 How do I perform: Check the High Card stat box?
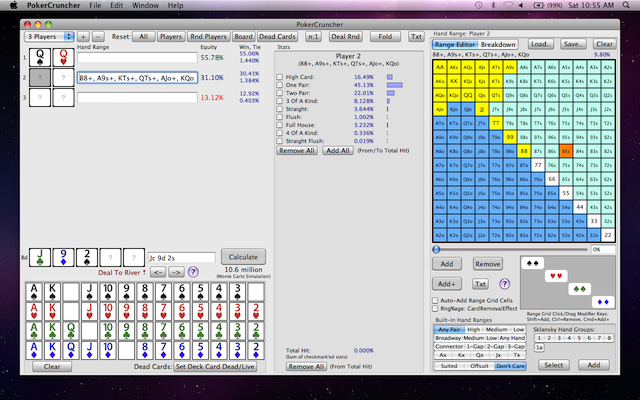(x=280, y=77)
